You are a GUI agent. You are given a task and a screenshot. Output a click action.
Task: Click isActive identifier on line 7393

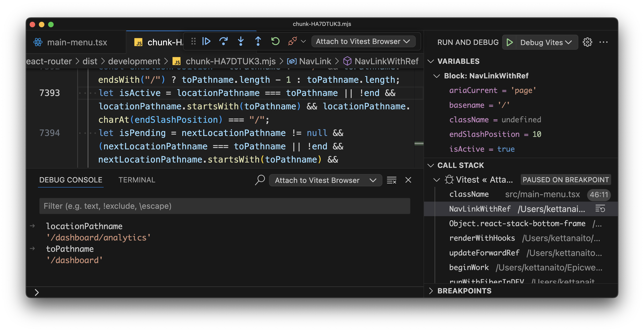[x=140, y=93]
